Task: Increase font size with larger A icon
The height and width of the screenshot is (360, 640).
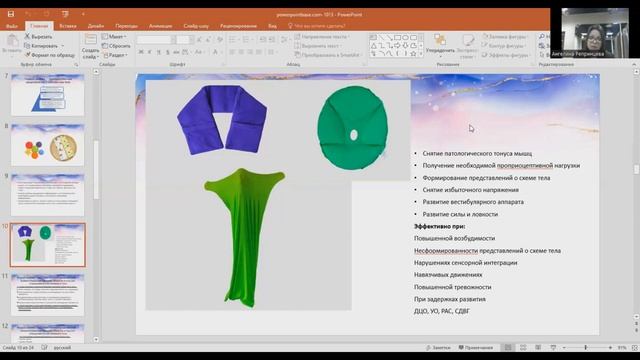Action: [x=199, y=40]
